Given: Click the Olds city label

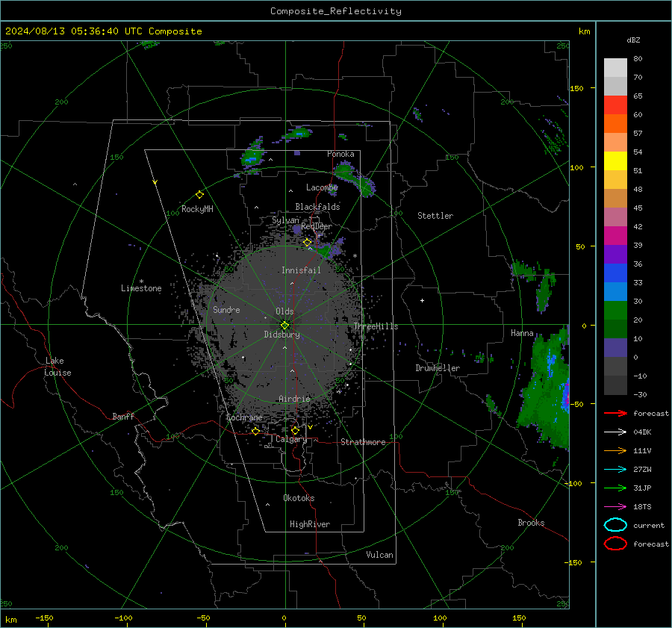Looking at the screenshot, I should tap(284, 311).
